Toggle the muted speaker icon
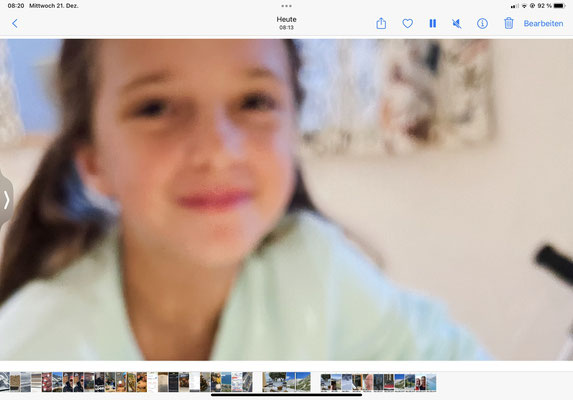 (457, 24)
